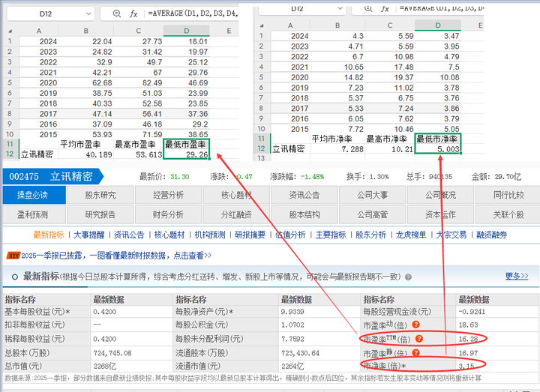Click the 总市值(元) value 2268亿
Image resolution: width=540 pixels, height=392 pixels.
[x=105, y=367]
